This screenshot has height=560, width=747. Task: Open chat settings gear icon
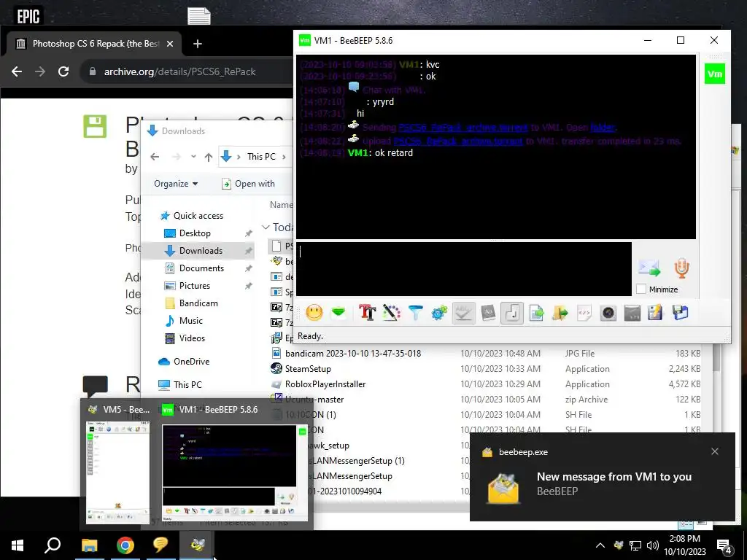point(439,313)
